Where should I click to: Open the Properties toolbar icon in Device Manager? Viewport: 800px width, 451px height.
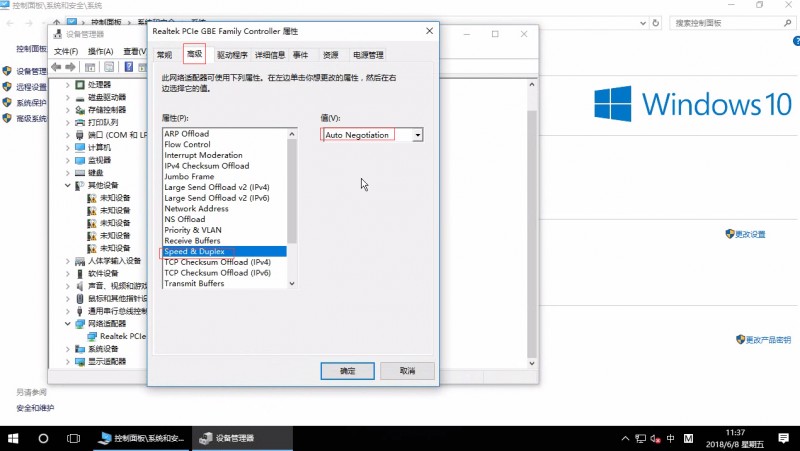coord(109,67)
